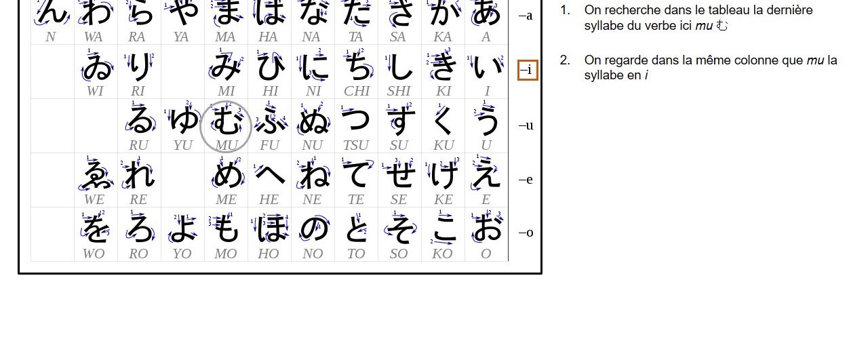Click the boxed –i row label
868x339 pixels.
528,69
